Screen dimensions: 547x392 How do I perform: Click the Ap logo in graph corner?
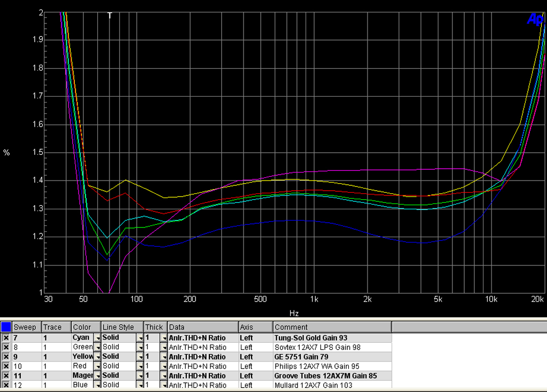tap(535, 19)
